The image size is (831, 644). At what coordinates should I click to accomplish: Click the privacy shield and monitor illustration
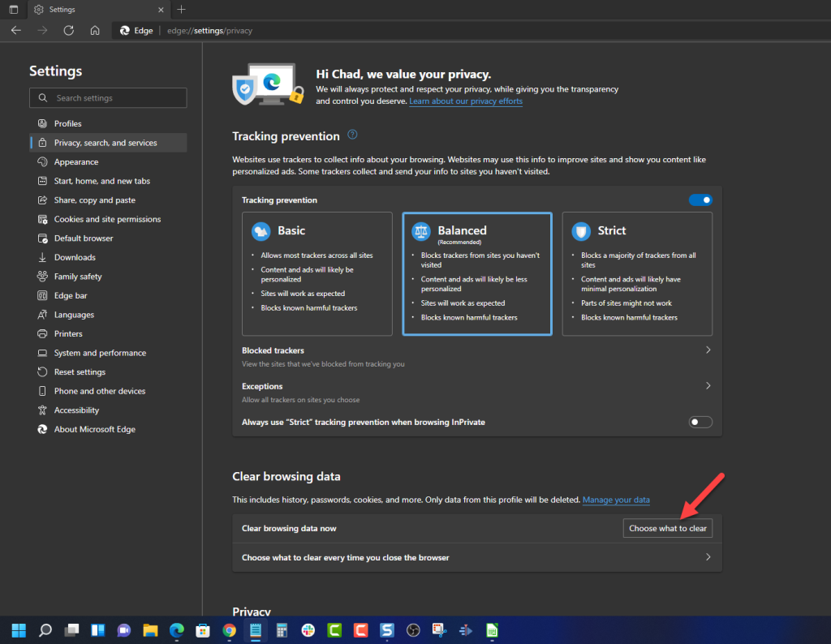[x=268, y=84]
